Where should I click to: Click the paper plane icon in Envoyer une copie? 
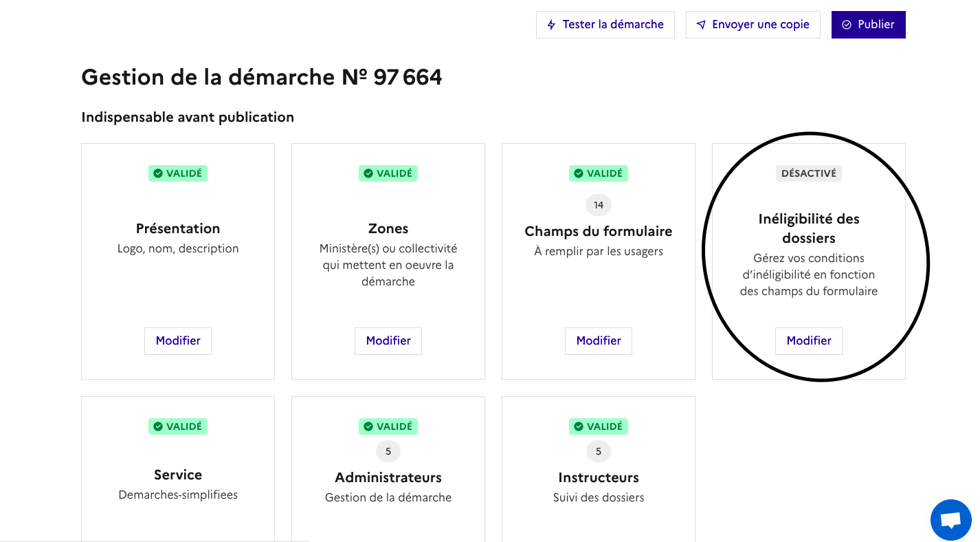(701, 25)
